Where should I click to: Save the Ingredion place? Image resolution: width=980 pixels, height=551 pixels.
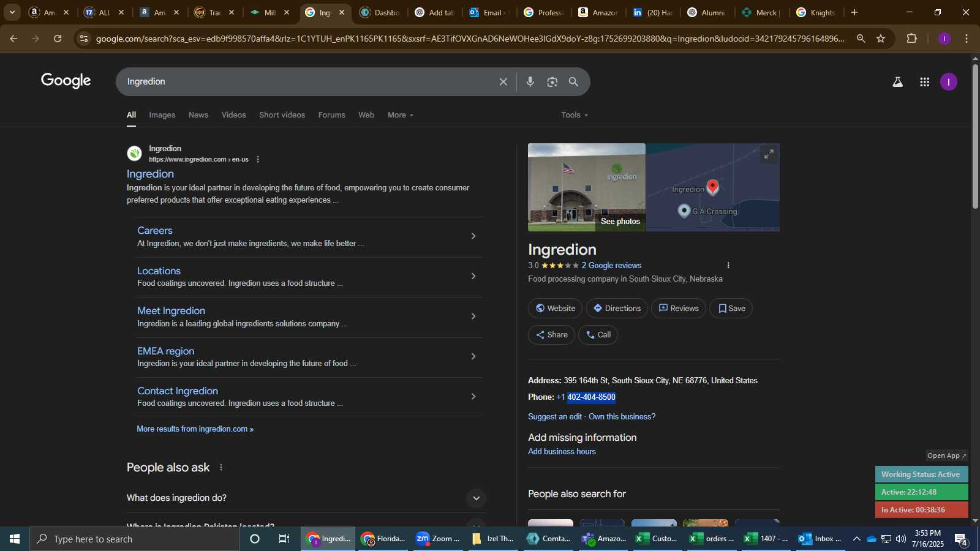point(731,309)
